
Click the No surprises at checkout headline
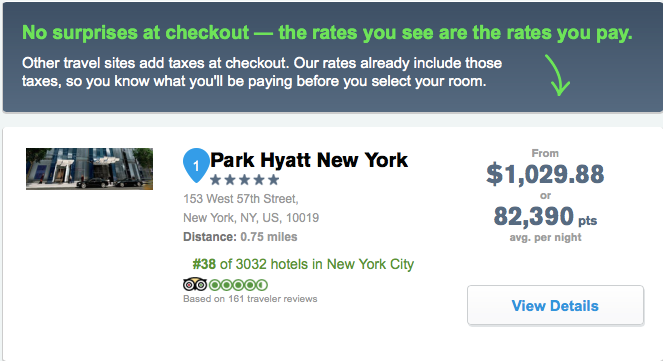(327, 33)
